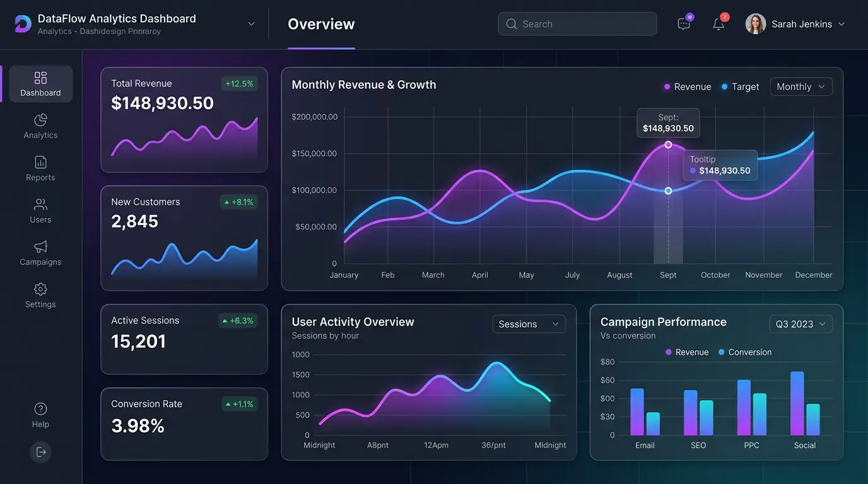This screenshot has height=484, width=868.
Task: Click the Social revenue bar
Action: tap(797, 403)
